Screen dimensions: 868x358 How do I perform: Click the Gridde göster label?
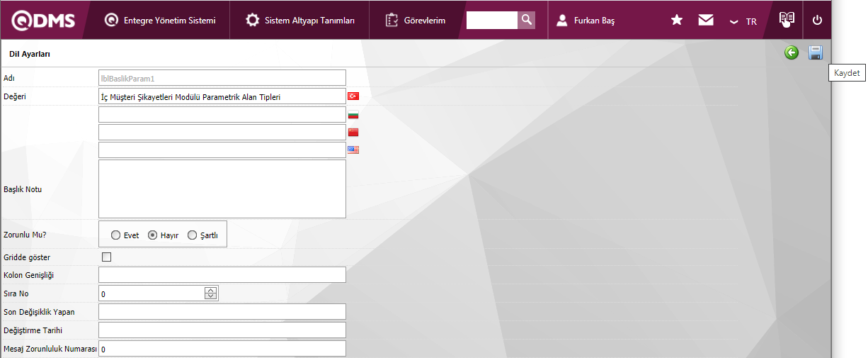point(27,257)
